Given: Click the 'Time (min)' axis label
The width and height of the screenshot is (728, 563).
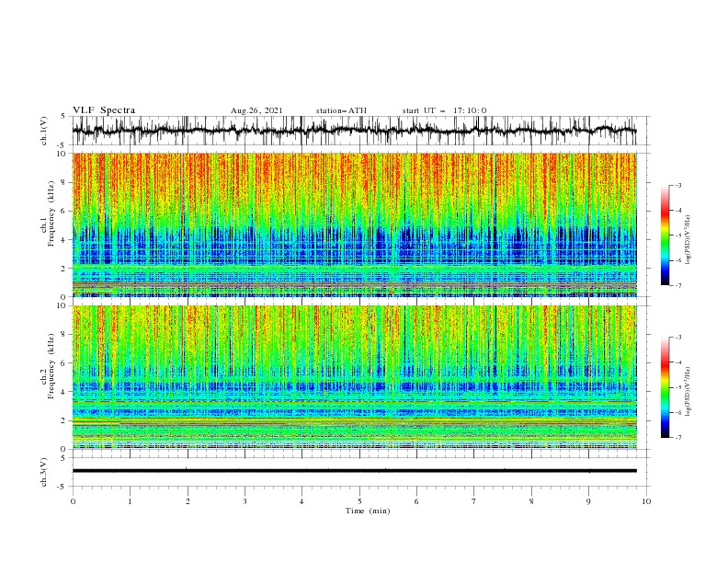Looking at the screenshot, I should click(x=368, y=511).
